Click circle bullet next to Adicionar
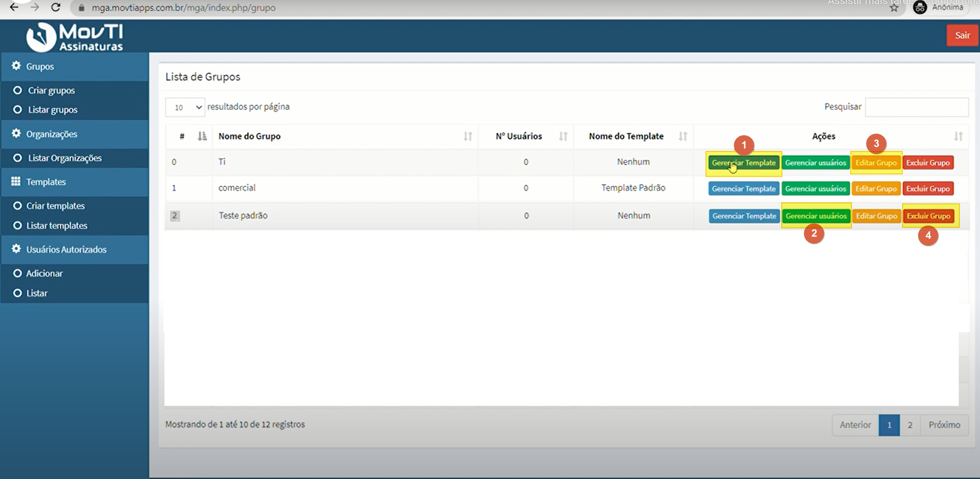 coord(18,273)
